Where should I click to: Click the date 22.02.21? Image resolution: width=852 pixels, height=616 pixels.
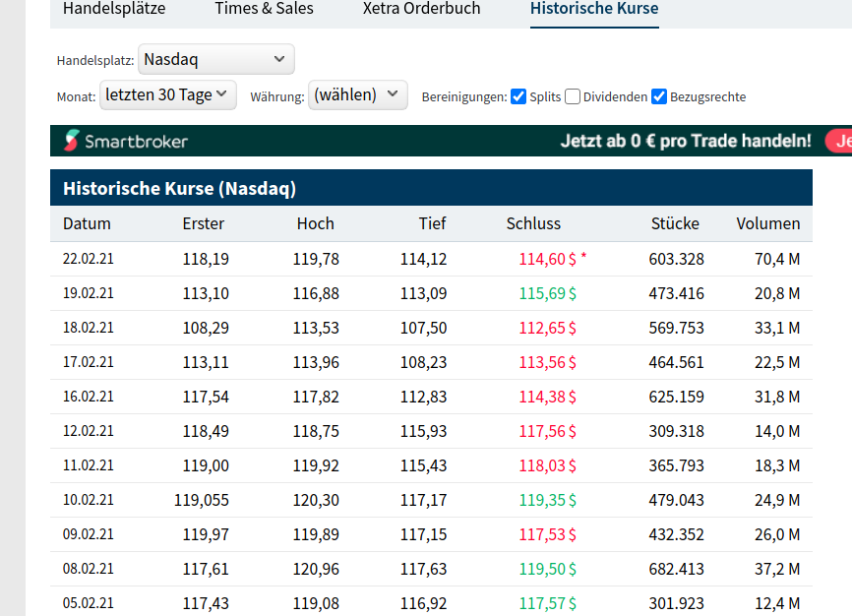point(89,259)
